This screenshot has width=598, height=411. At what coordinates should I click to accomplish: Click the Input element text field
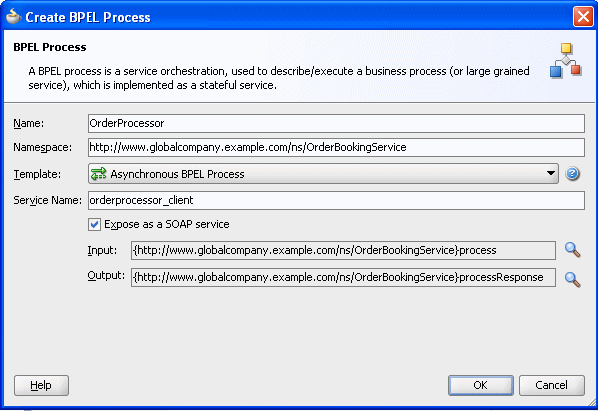[x=343, y=250]
